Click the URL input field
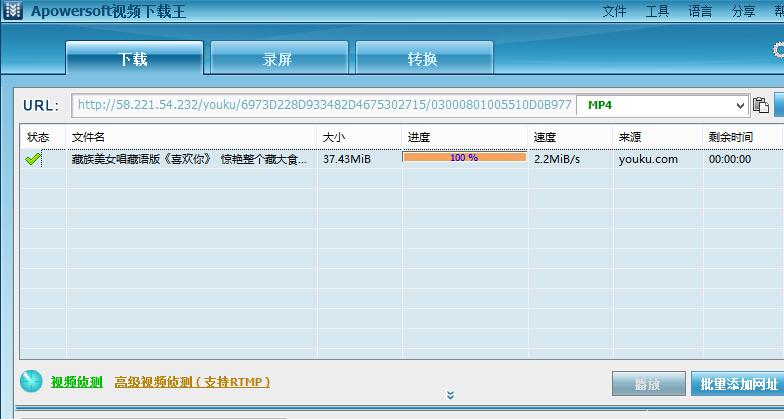 click(x=324, y=106)
